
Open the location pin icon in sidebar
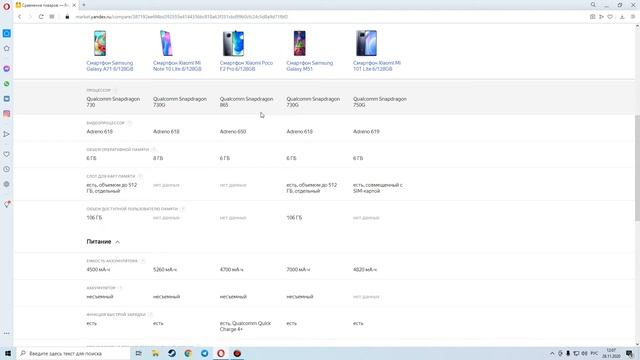[7, 204]
